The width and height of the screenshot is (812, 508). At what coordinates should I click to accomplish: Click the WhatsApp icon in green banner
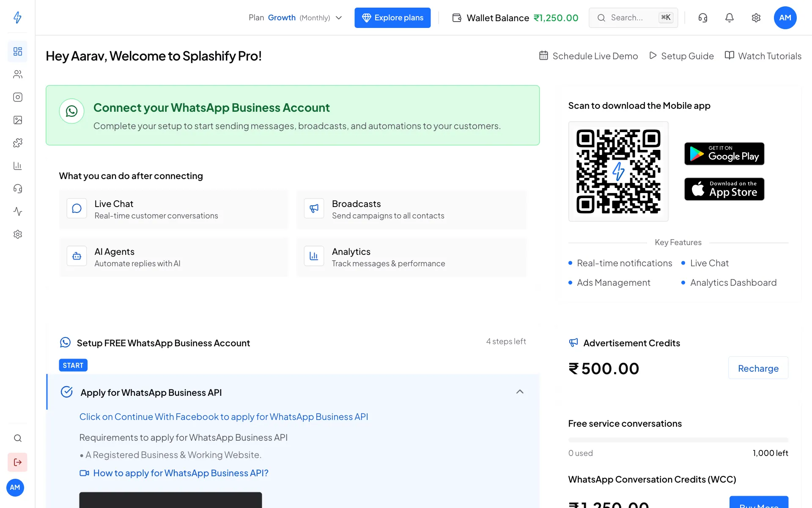(x=71, y=111)
